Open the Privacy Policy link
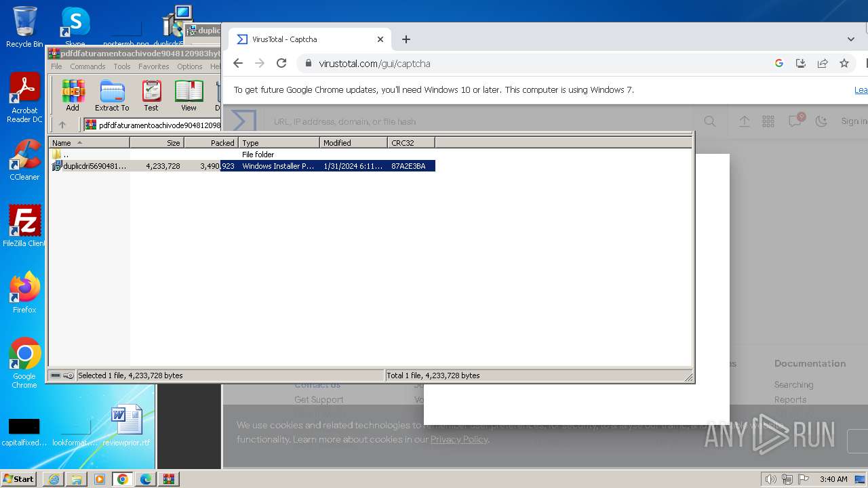 459,439
